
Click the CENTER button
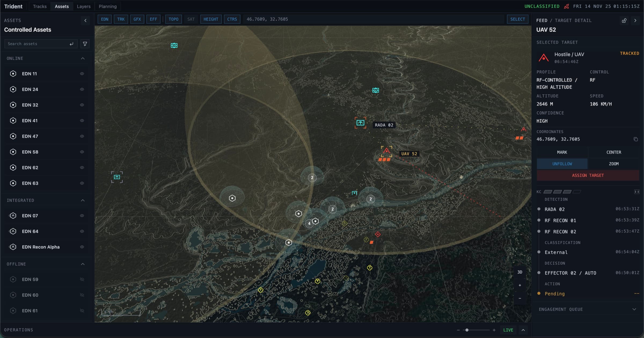point(614,152)
